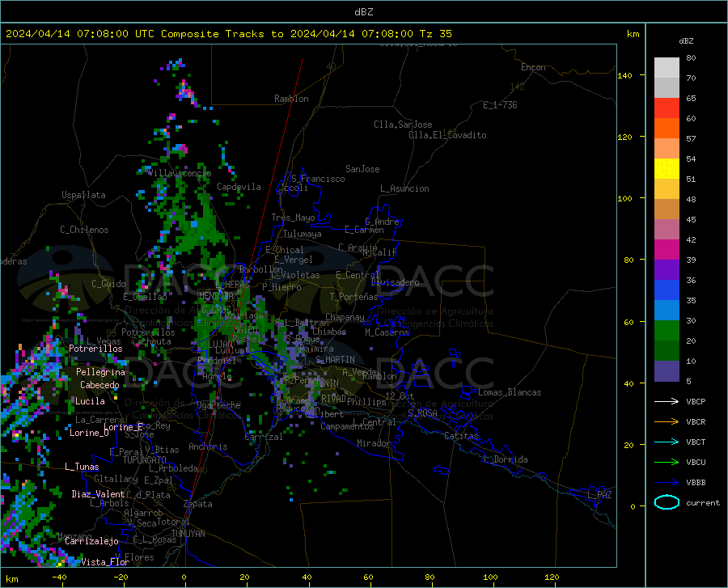Click the 'L_Asuncion' map label
728x588 pixels.
click(405, 188)
